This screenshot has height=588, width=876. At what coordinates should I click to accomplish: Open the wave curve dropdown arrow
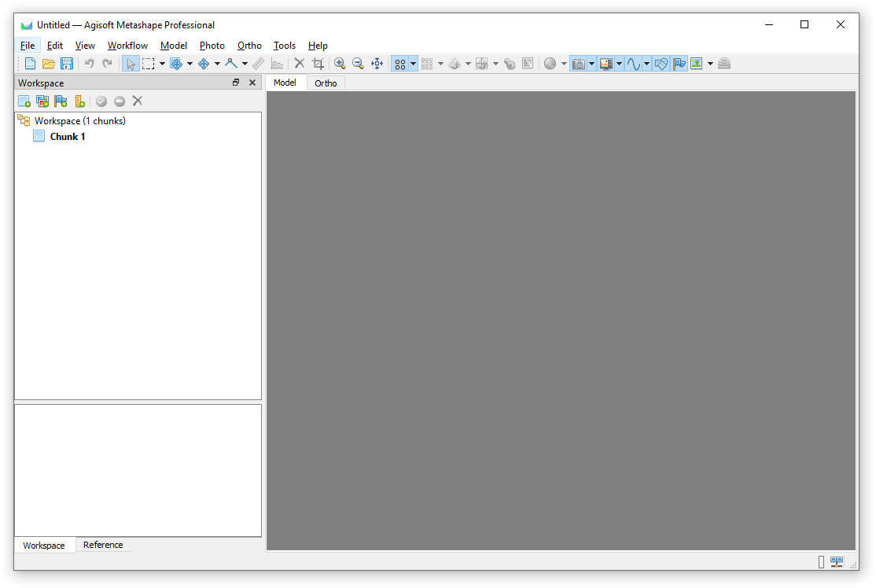(646, 64)
